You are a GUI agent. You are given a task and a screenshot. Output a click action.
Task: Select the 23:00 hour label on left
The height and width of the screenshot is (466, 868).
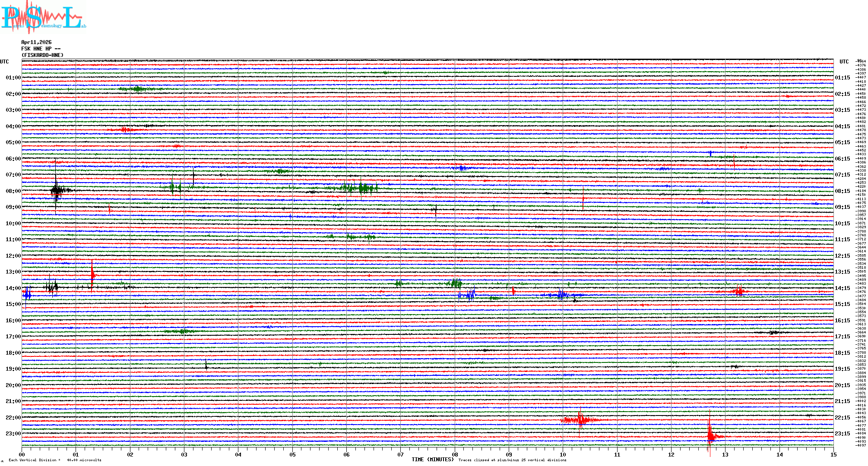pos(13,434)
